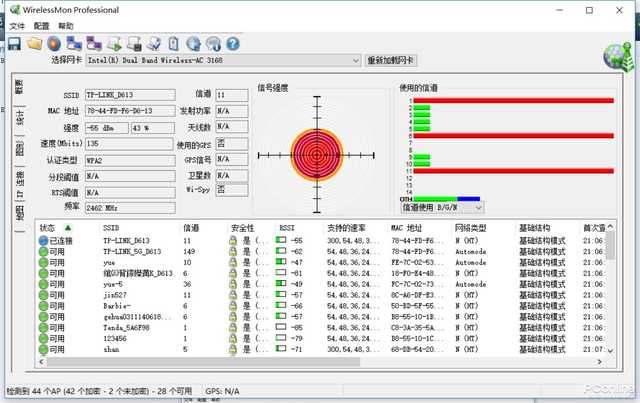The image size is (640, 403).
Task: Click the 认证类型 field showing WPA2
Action: [x=130, y=160]
